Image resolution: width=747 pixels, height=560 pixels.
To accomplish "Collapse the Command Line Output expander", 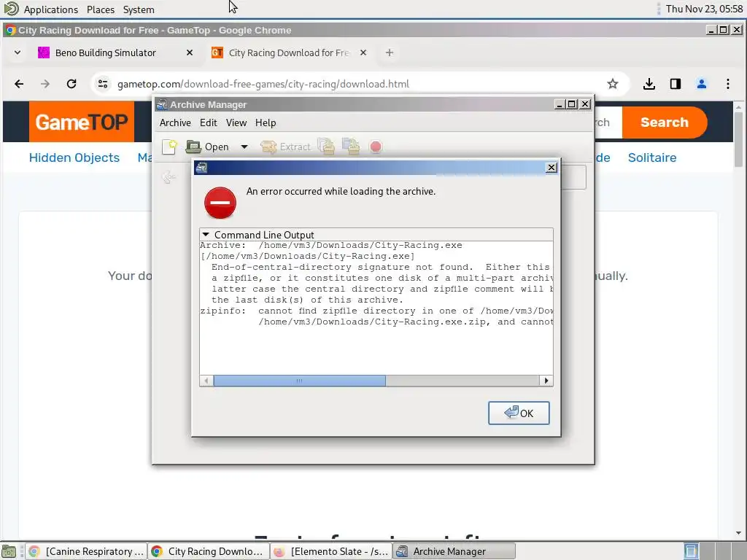I will [x=206, y=234].
